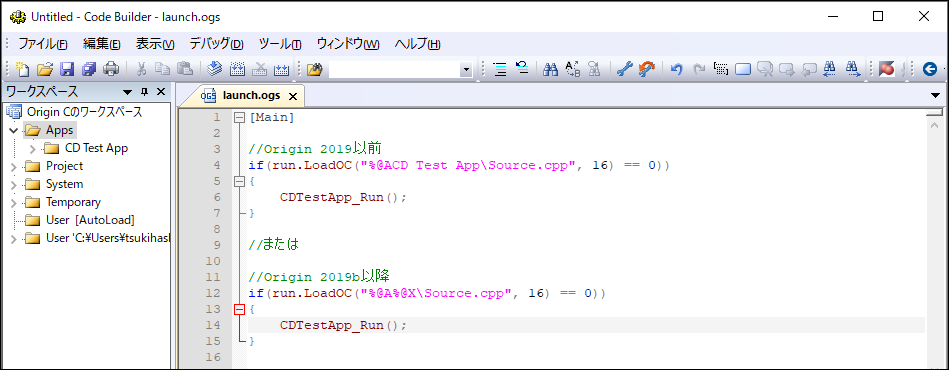Click the //Origin 2019以前 comment line
Image resolution: width=949 pixels, height=370 pixels.
314,149
